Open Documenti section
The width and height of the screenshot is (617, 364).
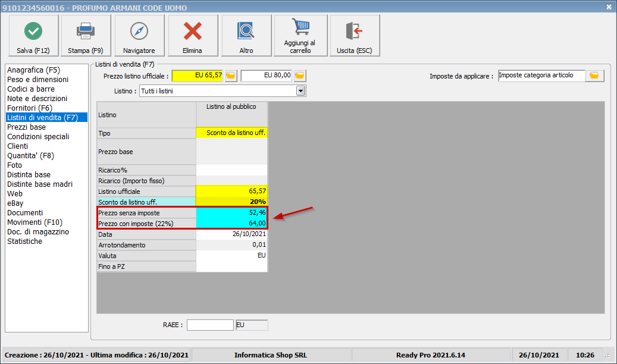[x=25, y=212]
